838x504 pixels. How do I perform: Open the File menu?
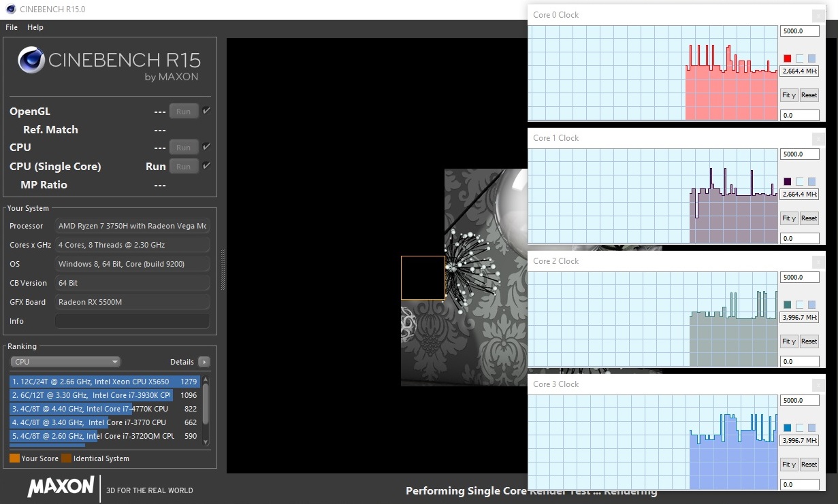12,27
